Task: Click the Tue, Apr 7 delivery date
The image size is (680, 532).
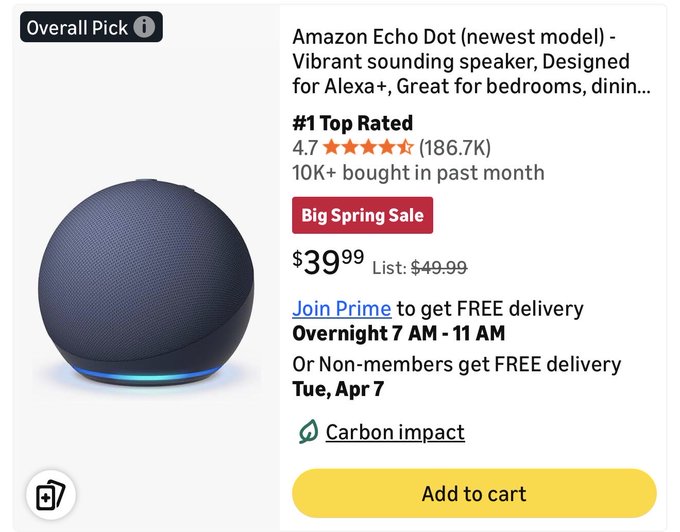Action: click(338, 389)
